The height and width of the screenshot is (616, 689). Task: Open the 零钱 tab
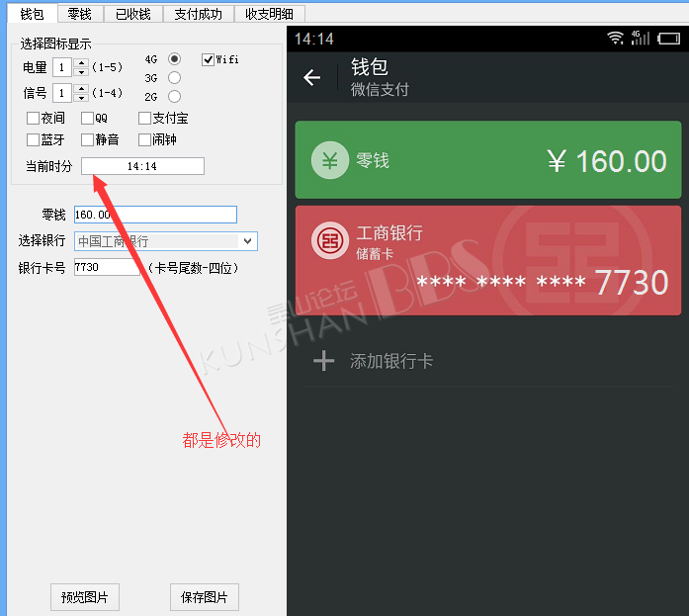(x=80, y=14)
